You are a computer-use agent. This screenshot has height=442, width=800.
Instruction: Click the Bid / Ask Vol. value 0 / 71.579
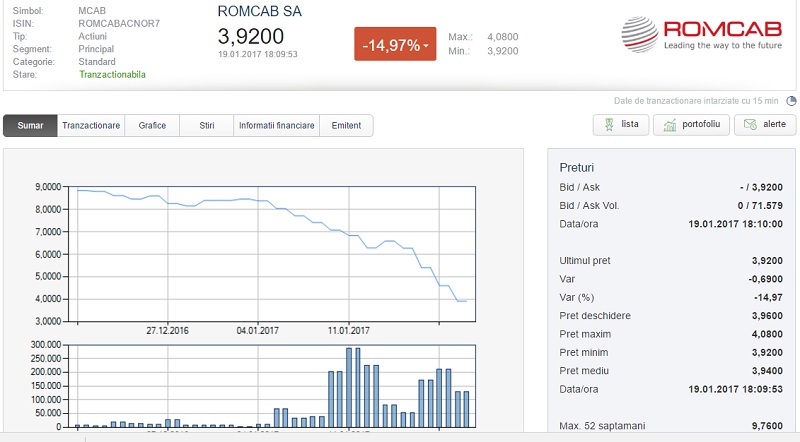click(760, 206)
